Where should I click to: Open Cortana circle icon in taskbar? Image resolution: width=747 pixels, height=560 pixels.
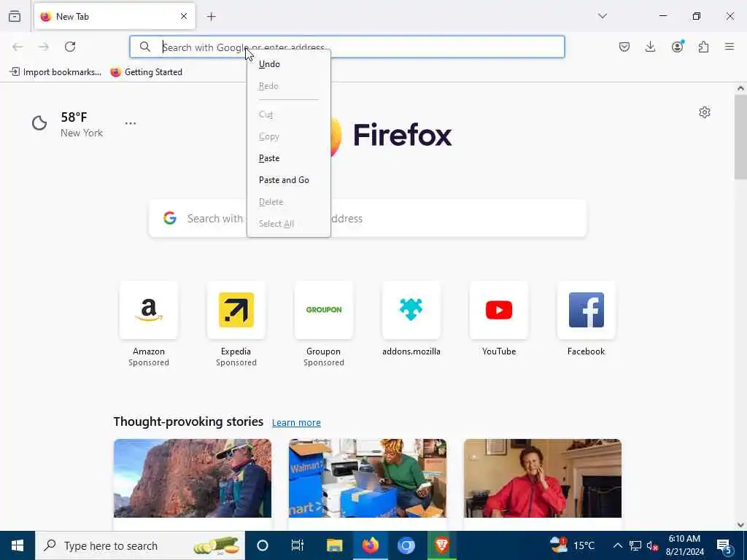click(x=263, y=545)
